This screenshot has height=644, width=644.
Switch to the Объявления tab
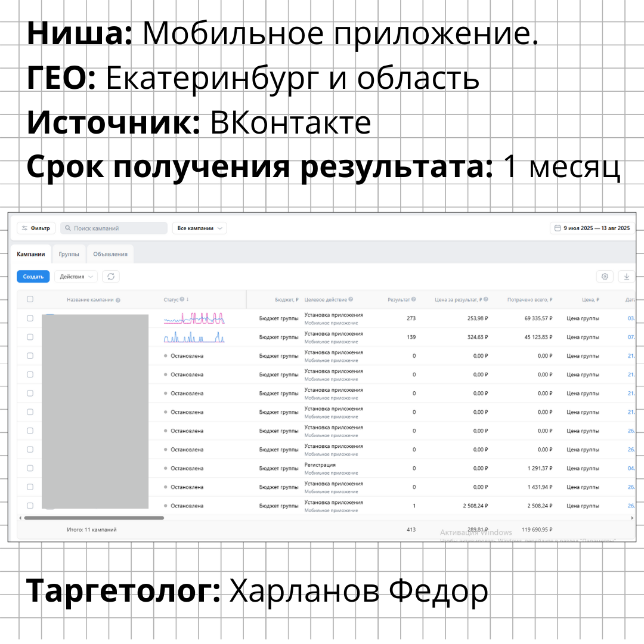click(x=110, y=254)
